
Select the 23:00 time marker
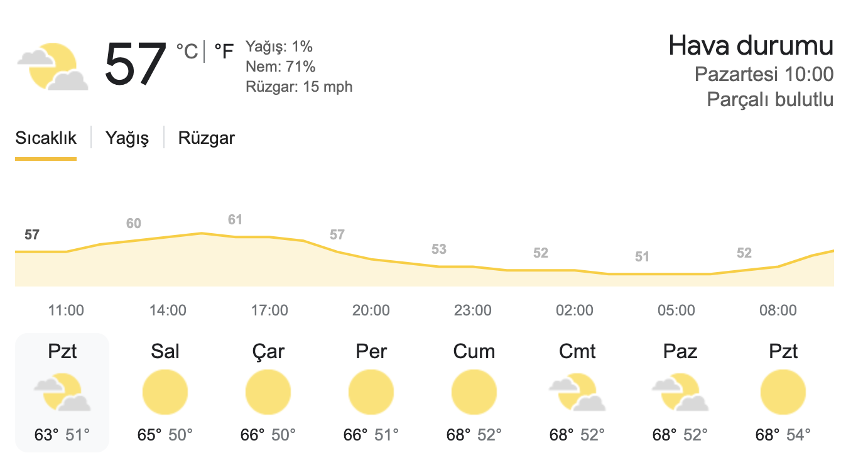pyautogui.click(x=473, y=310)
